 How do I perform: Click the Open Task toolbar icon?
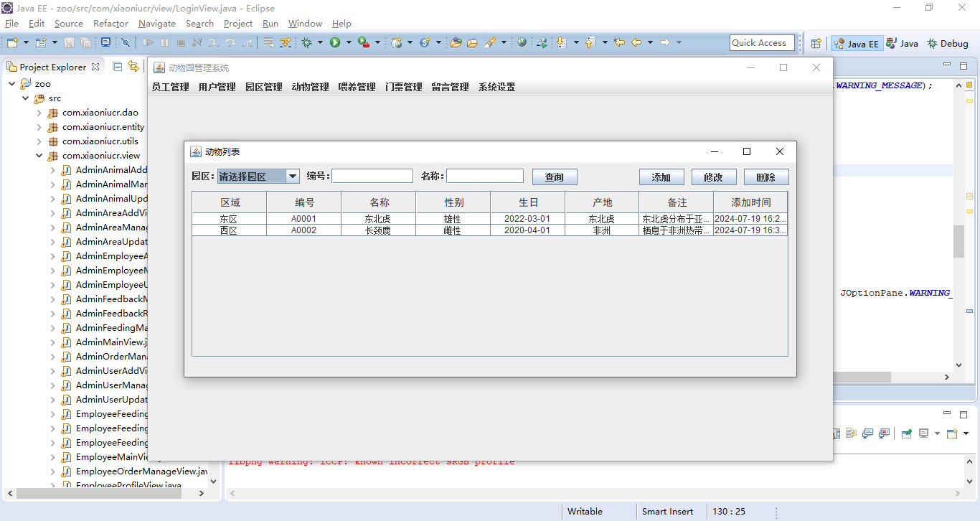tap(473, 43)
